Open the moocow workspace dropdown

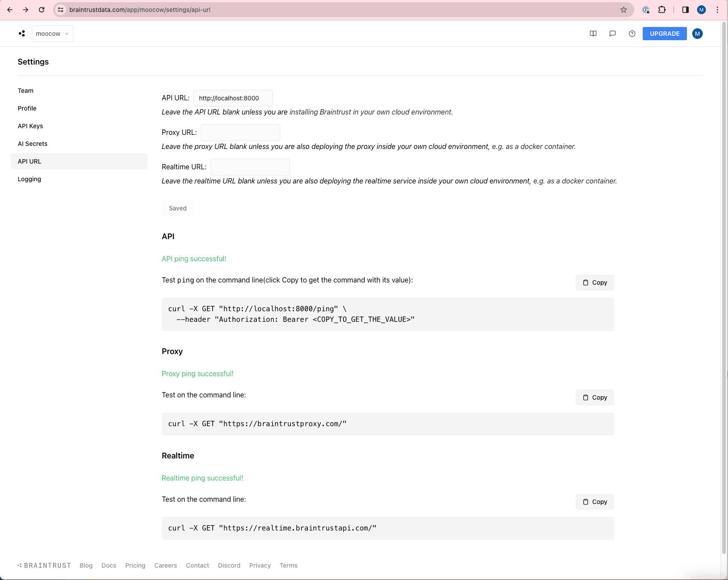(x=52, y=33)
